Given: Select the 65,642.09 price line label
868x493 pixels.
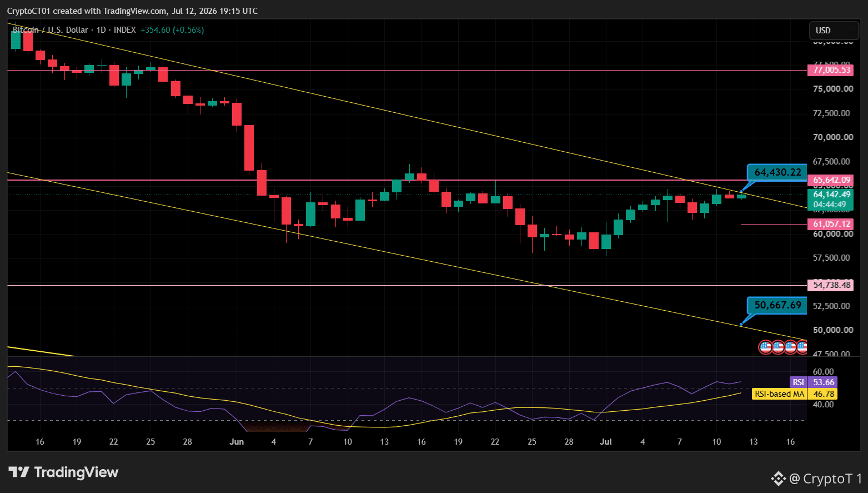Looking at the screenshot, I should [x=830, y=180].
